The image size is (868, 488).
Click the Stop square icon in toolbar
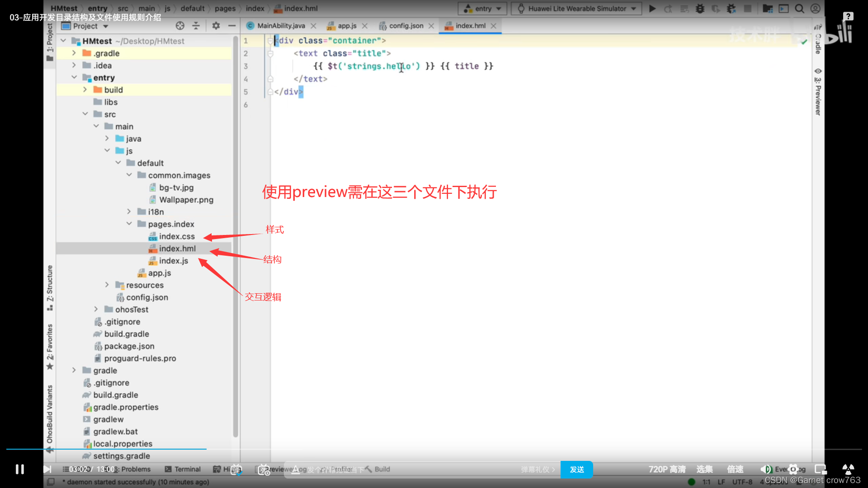[x=748, y=9]
